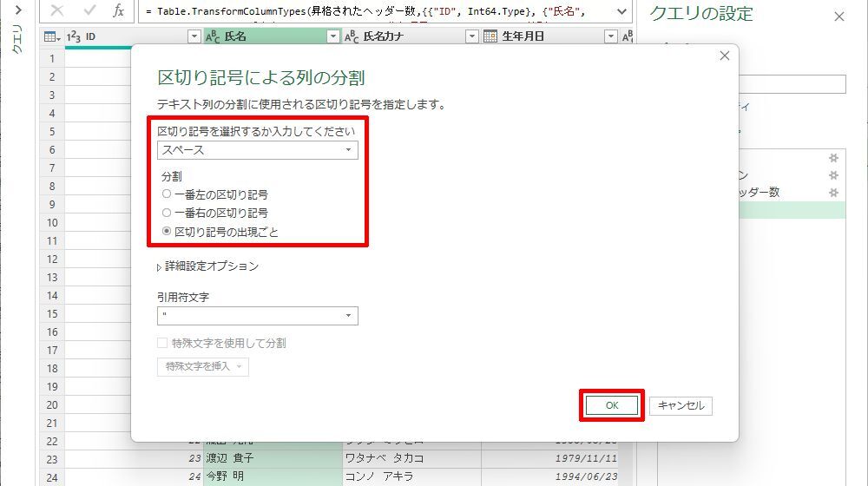This screenshot has height=486, width=868.
Task: Select the 一番右の区切り記号 radio option
Action: pyautogui.click(x=167, y=213)
